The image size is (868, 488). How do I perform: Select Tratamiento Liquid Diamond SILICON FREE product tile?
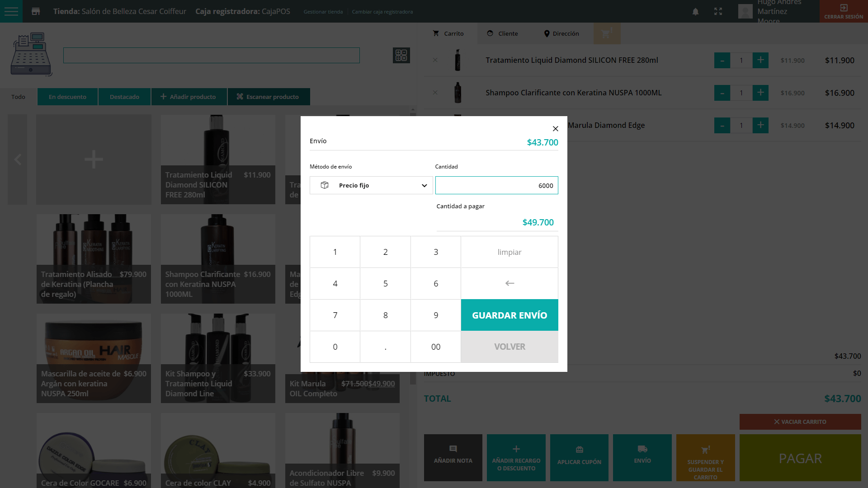point(218,160)
